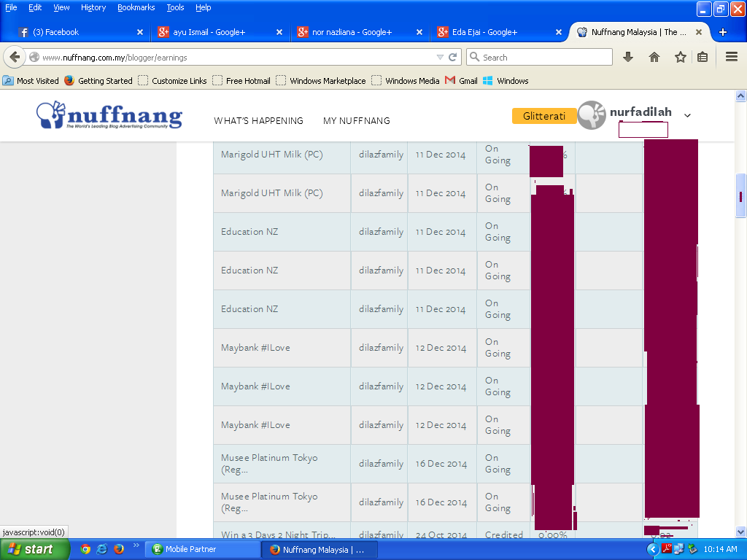Image resolution: width=747 pixels, height=560 pixels.
Task: Switch to Mobile Partner taskbar window
Action: tap(202, 549)
